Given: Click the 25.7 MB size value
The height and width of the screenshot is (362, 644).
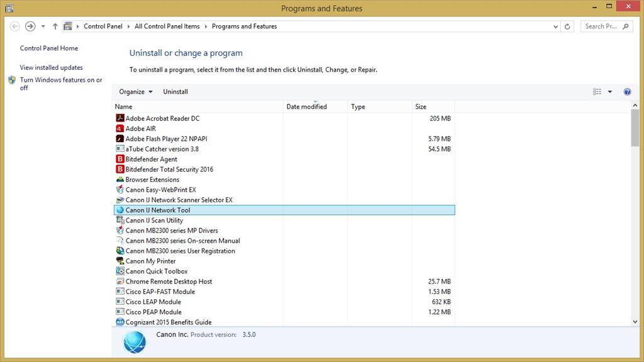Looking at the screenshot, I should pyautogui.click(x=439, y=282).
